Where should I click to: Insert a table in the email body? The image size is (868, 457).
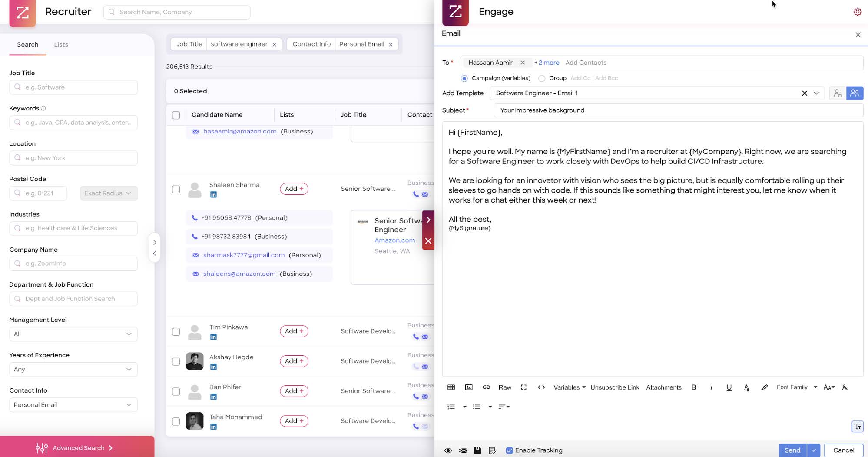451,387
